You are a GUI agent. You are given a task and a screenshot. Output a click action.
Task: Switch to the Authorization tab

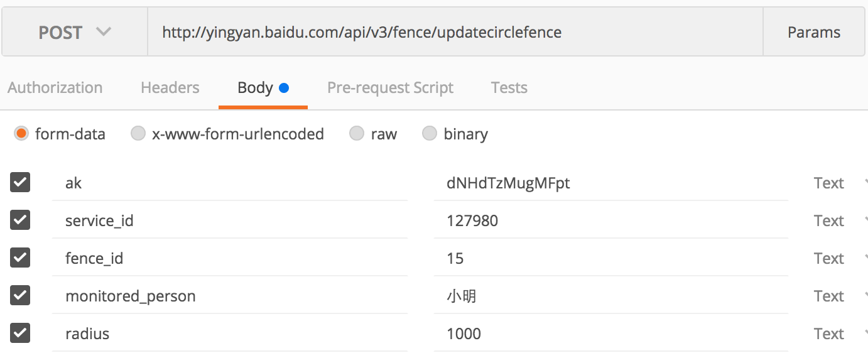coord(55,88)
